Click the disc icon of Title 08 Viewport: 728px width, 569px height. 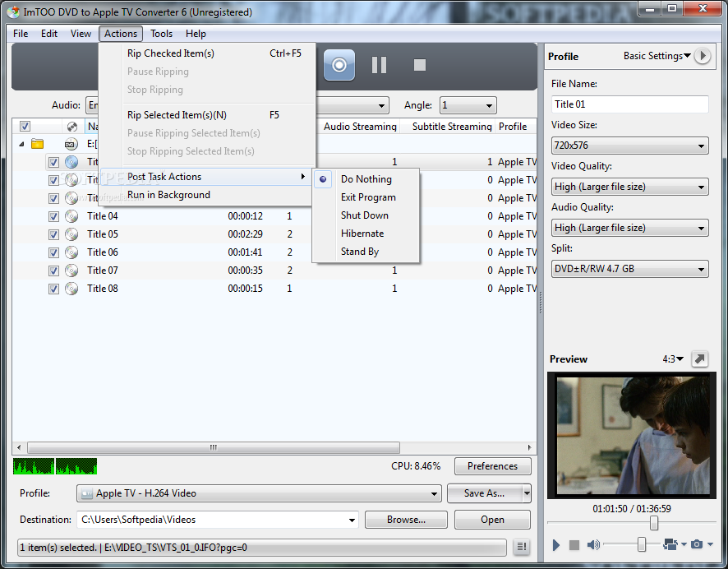71,289
